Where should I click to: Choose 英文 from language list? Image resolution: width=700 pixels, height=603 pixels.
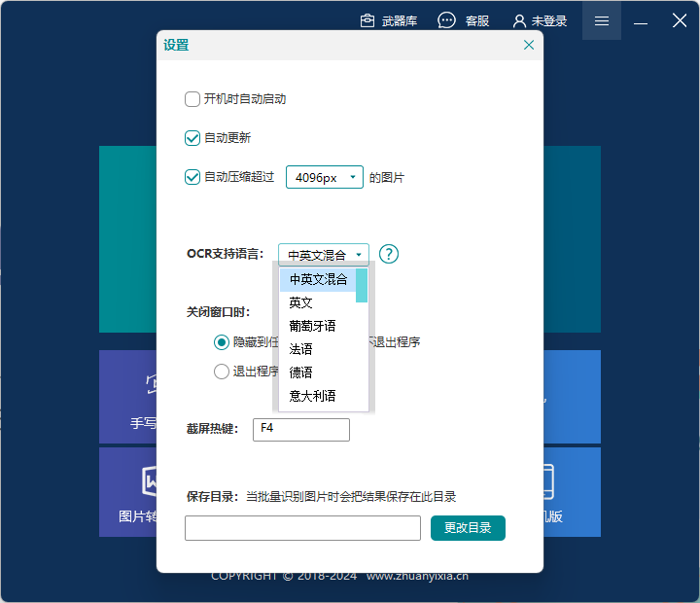pyautogui.click(x=301, y=302)
